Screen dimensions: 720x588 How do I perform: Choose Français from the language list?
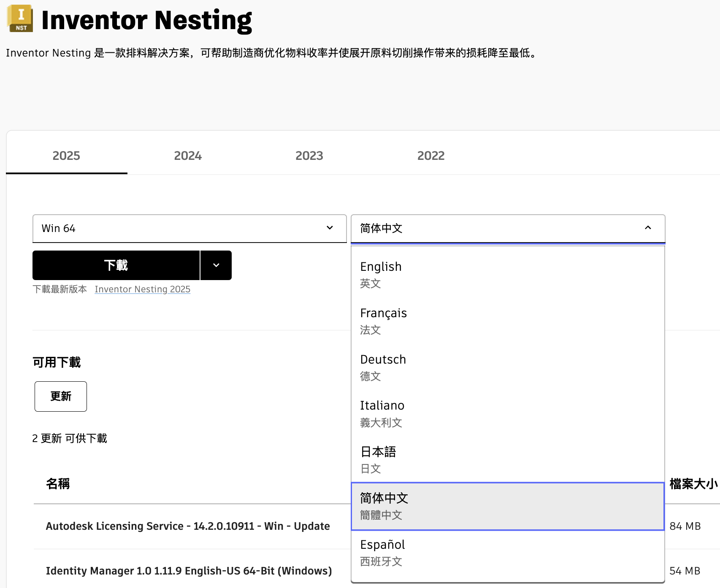(508, 321)
